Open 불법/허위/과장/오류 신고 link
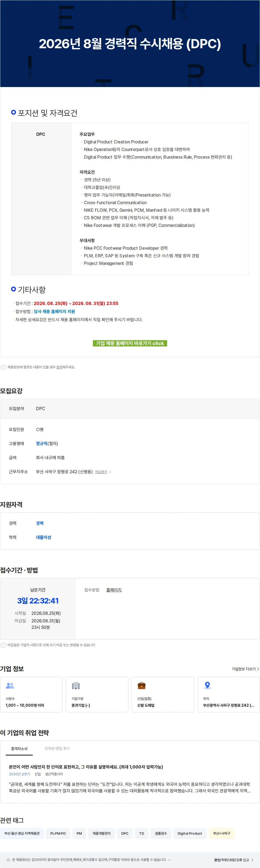This screenshot has height=868, width=260. 233,860
